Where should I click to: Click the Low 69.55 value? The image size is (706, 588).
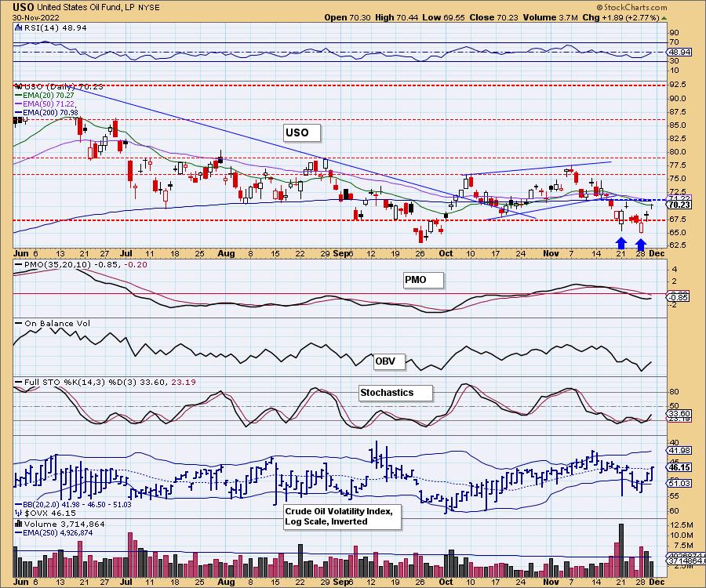coord(443,17)
